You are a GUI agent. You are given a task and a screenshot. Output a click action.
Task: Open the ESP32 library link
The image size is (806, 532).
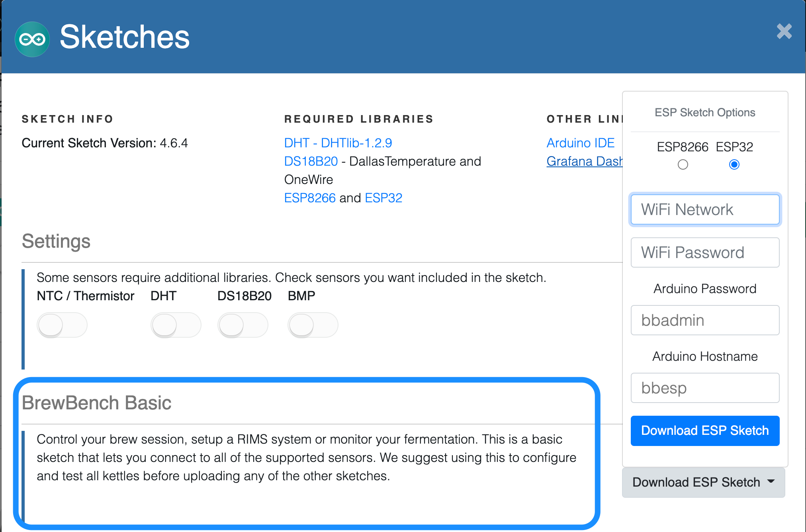coord(383,198)
